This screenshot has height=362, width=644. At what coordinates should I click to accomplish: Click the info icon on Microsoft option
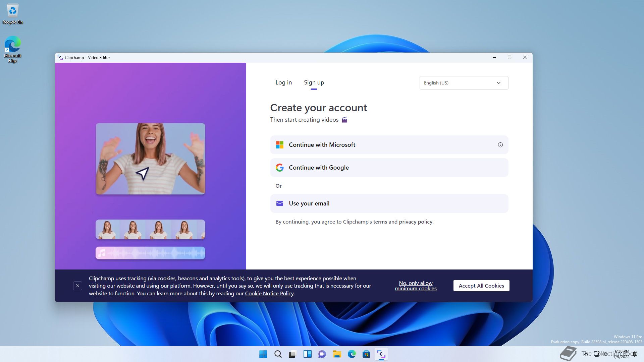click(500, 145)
